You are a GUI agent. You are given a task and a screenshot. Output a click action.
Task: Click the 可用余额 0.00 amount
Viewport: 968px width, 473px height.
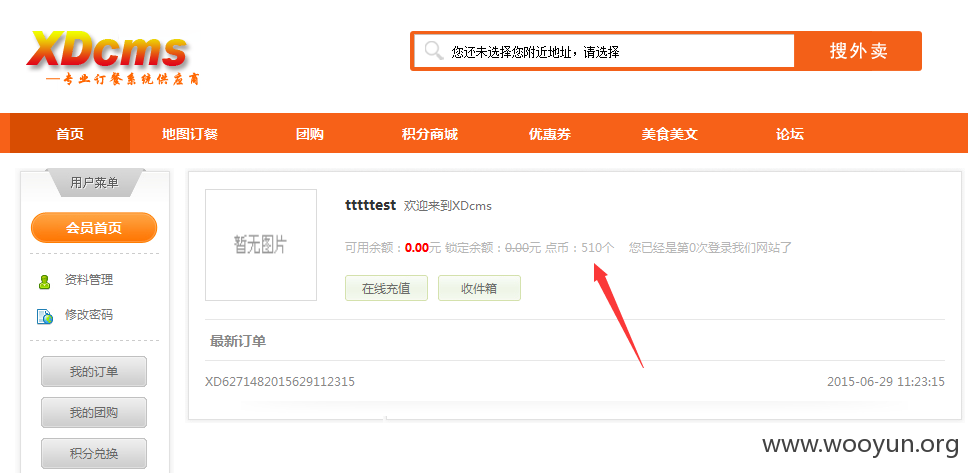[x=417, y=248]
